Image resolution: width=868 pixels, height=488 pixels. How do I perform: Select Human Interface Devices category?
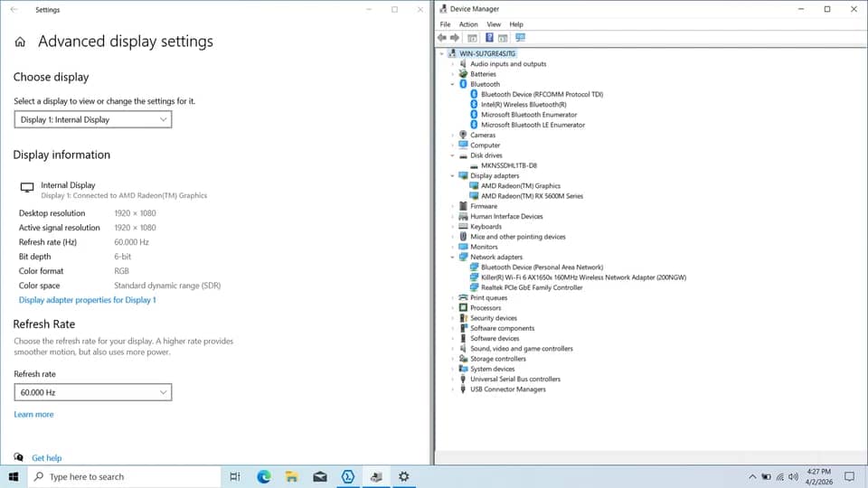(x=506, y=216)
